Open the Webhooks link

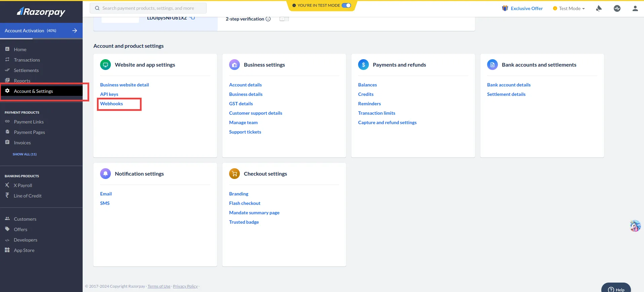click(112, 104)
